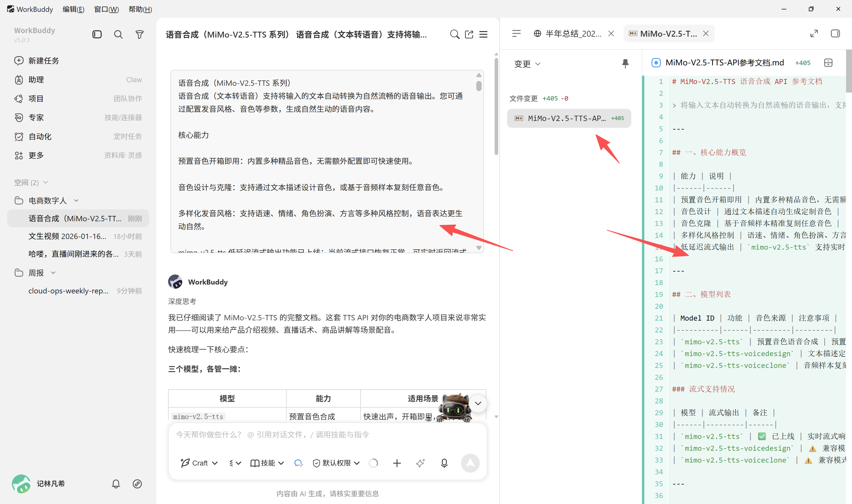Open search in the WorkBuddy sidebar
The height and width of the screenshot is (504, 852).
pyautogui.click(x=118, y=34)
